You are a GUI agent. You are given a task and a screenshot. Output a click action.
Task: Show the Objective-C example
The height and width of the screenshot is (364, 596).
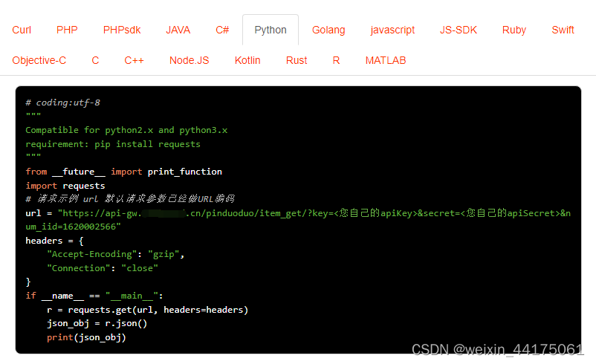tap(39, 60)
